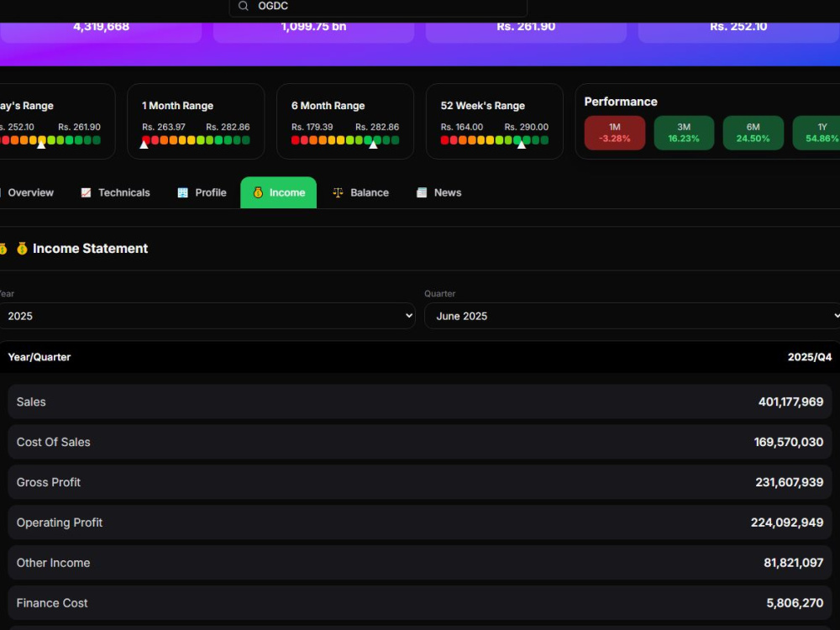Open the Year dropdown showing 2025

(x=207, y=316)
